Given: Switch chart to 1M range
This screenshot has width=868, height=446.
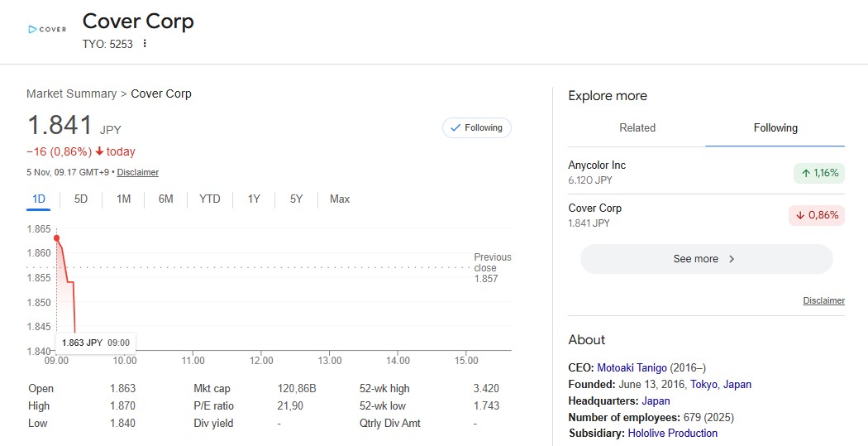Looking at the screenshot, I should (x=123, y=199).
